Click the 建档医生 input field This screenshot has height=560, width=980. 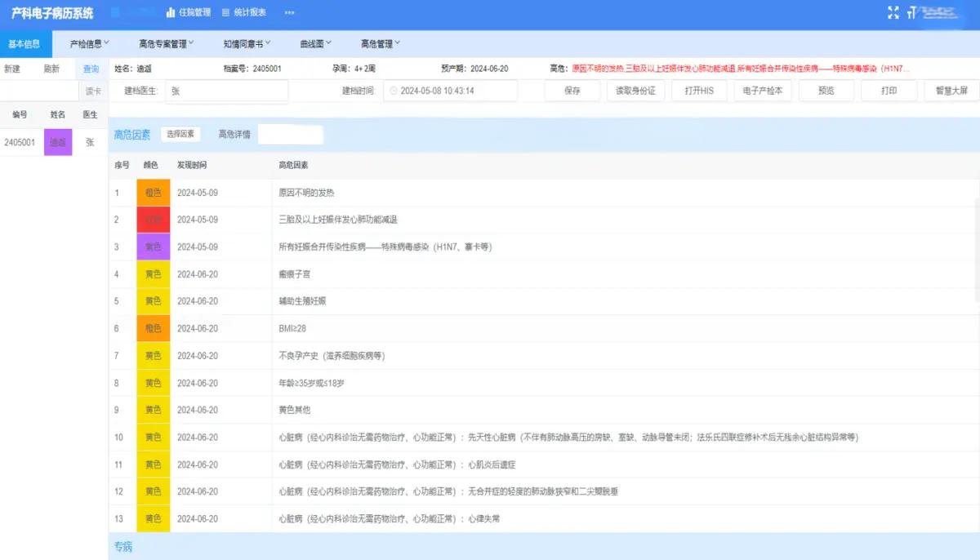(x=227, y=91)
